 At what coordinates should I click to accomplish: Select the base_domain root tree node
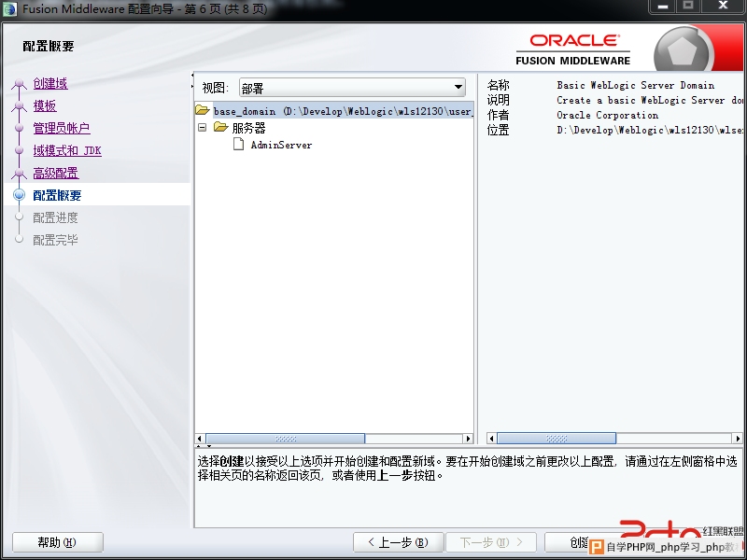point(343,111)
